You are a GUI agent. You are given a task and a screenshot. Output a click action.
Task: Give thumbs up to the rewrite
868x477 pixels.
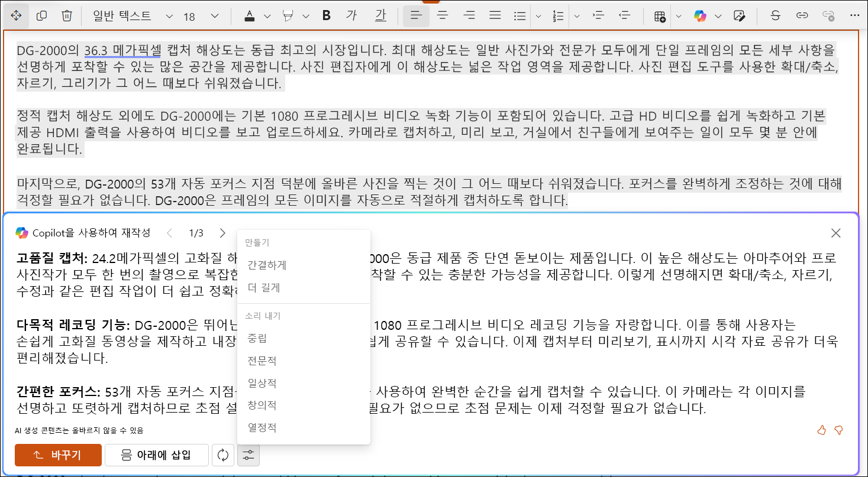click(x=821, y=430)
